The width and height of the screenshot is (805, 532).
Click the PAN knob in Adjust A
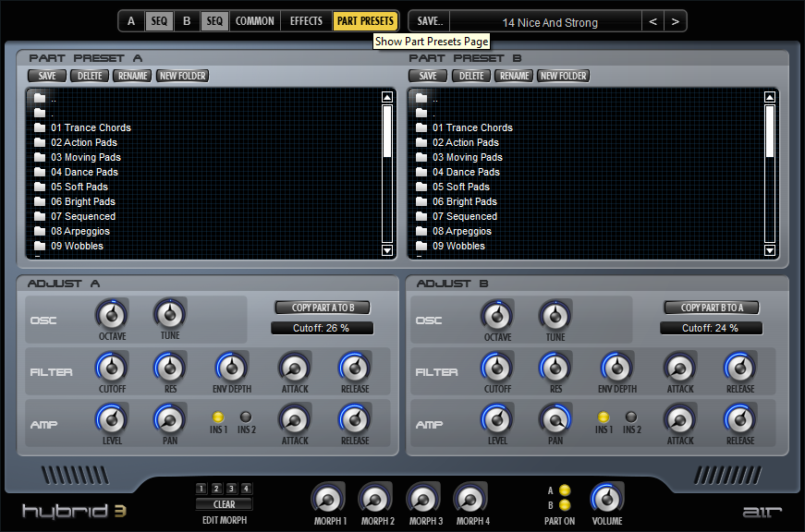click(170, 419)
